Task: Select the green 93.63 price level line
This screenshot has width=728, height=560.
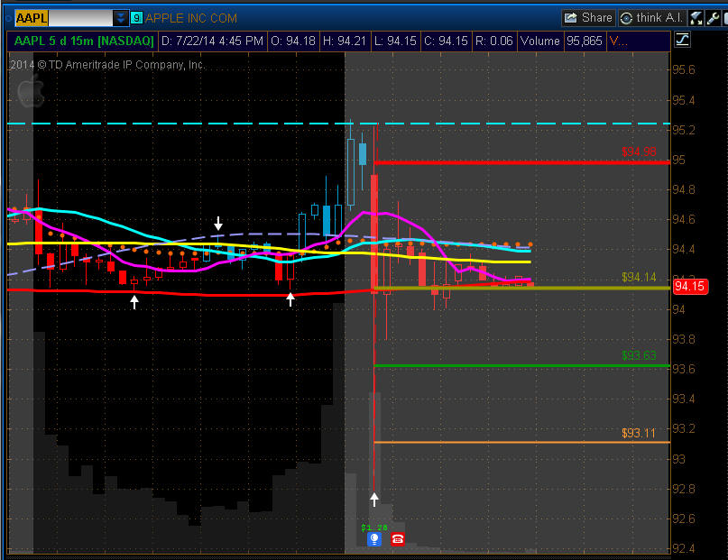Action: pos(523,365)
